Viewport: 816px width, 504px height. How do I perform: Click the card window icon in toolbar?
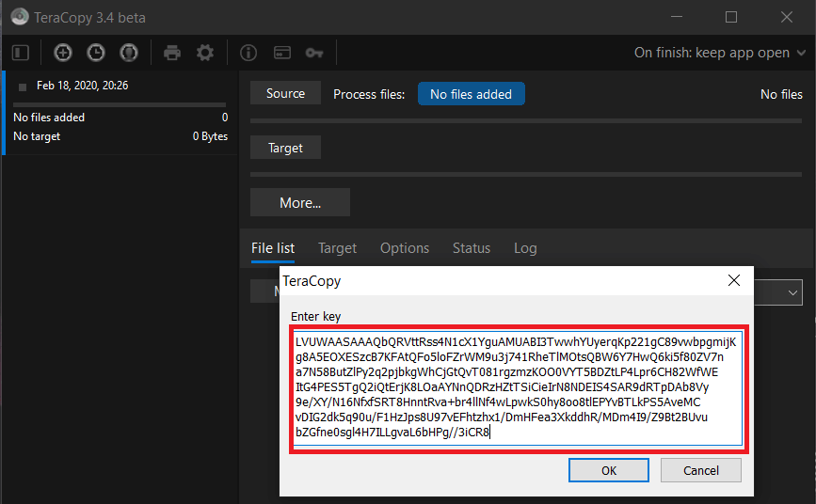282,53
